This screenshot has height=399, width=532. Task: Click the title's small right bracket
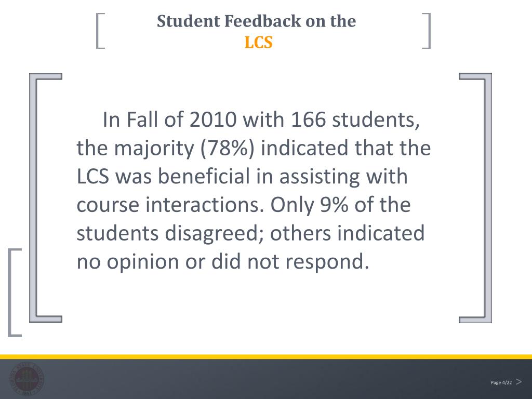click(427, 31)
